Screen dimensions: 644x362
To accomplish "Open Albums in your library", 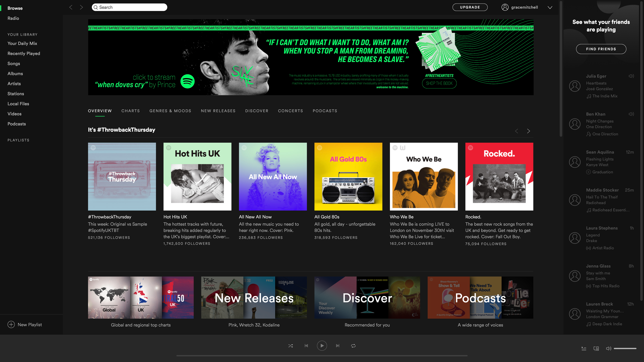I will (x=15, y=73).
